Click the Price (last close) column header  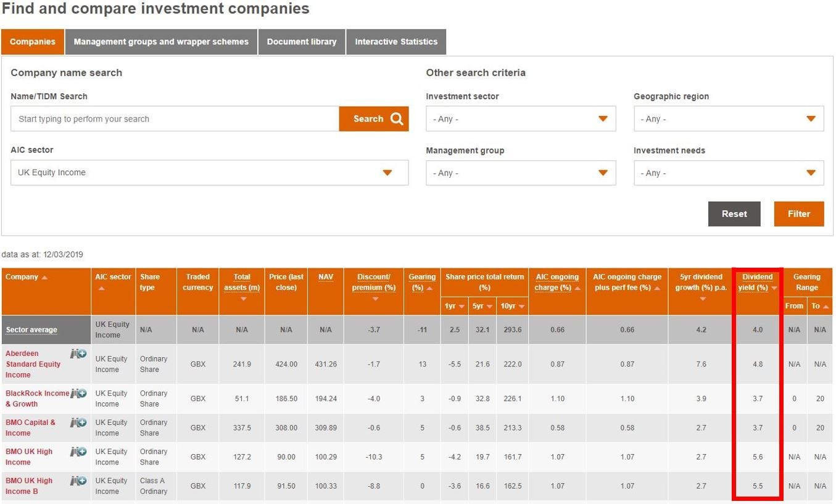point(286,283)
